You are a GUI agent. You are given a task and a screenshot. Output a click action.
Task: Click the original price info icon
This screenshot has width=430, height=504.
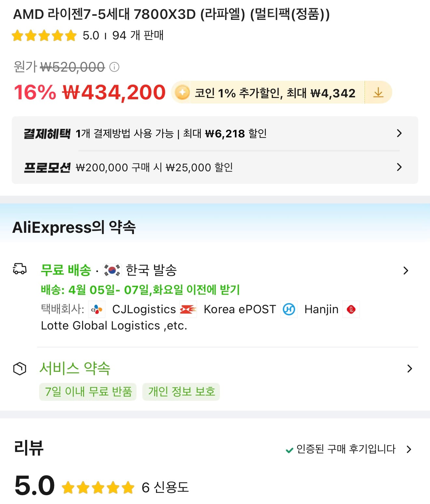pos(114,67)
